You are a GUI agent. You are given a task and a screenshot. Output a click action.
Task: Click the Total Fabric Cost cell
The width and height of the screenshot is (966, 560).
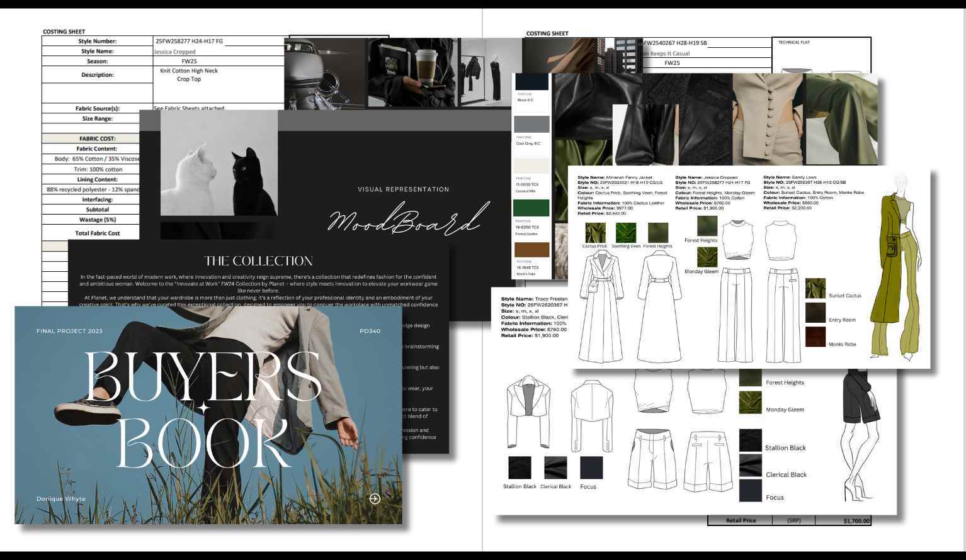(x=92, y=233)
